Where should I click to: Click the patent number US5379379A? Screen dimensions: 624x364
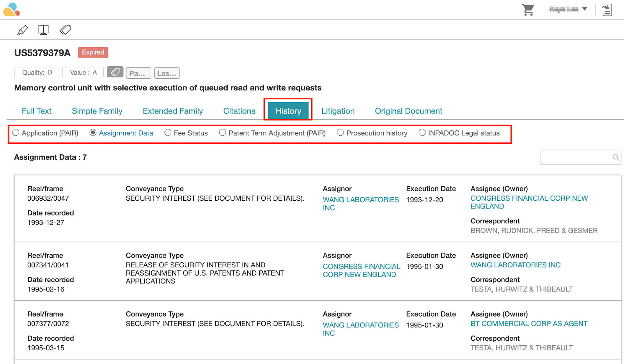click(x=43, y=53)
